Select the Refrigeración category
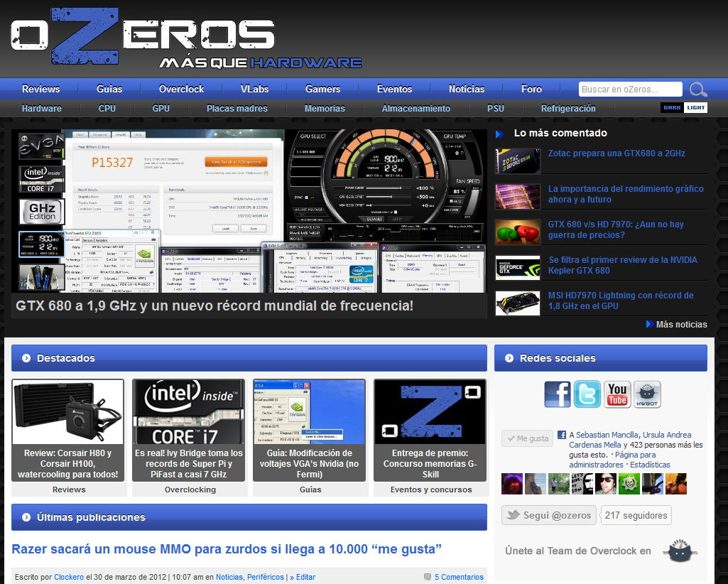This screenshot has width=728, height=584. [x=568, y=108]
